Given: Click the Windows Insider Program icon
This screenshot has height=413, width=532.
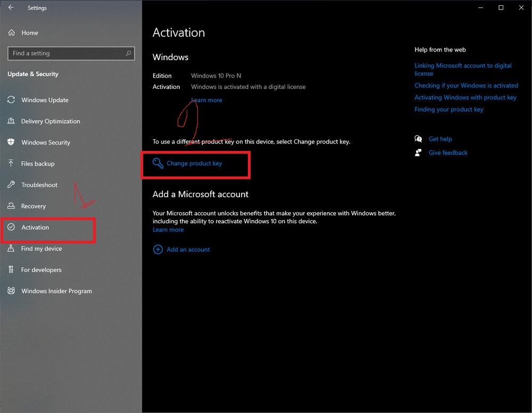Looking at the screenshot, I should (11, 291).
